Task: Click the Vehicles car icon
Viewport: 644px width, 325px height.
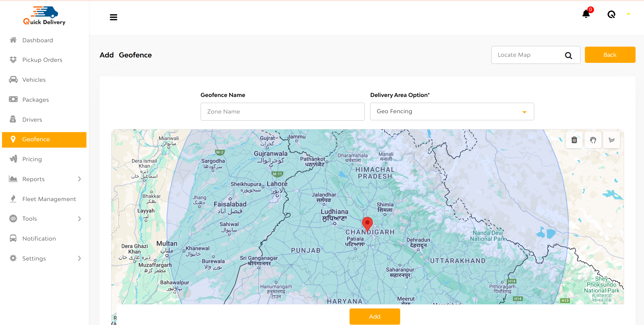Action: point(13,79)
